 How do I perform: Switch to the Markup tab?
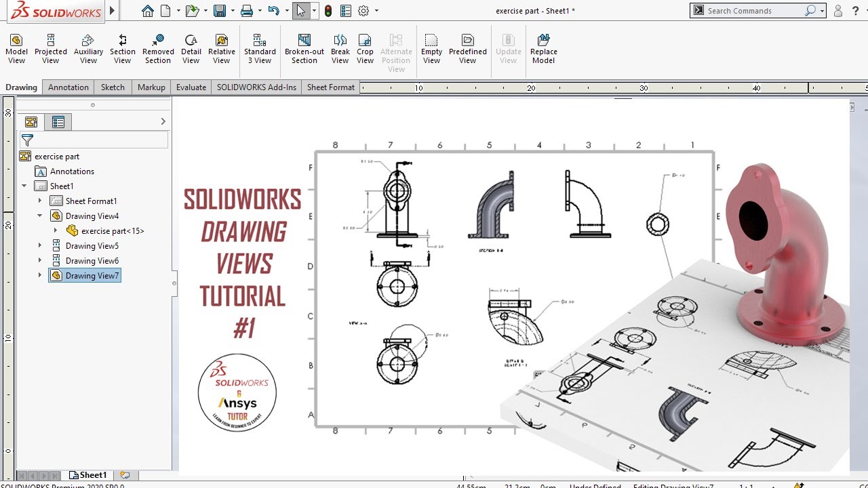[151, 87]
